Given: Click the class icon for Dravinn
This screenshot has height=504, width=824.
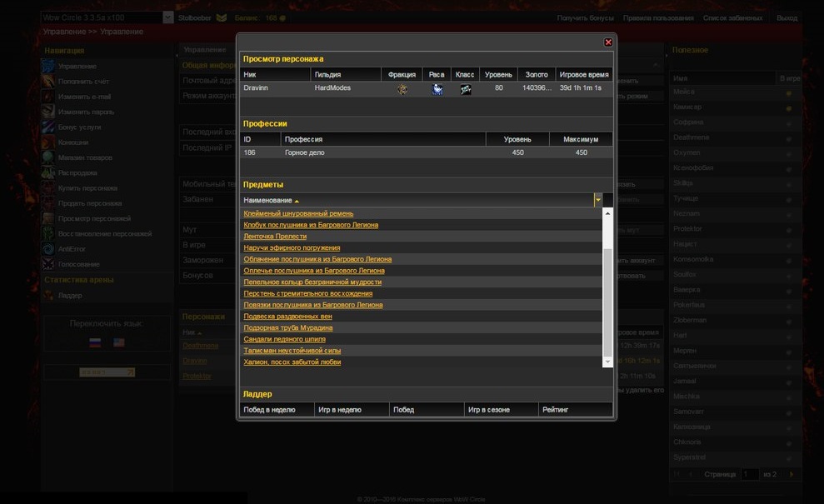Looking at the screenshot, I should pyautogui.click(x=466, y=88).
